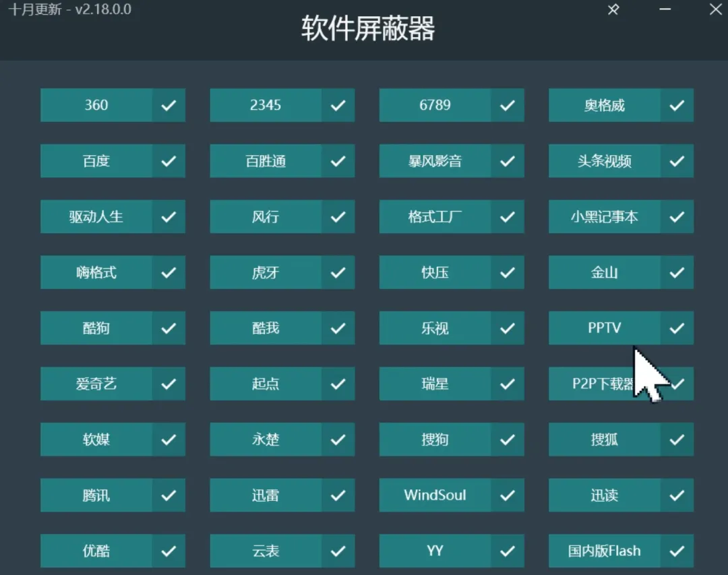
Task: Toggle the 驱动人生 checkmark
Action: click(x=169, y=217)
